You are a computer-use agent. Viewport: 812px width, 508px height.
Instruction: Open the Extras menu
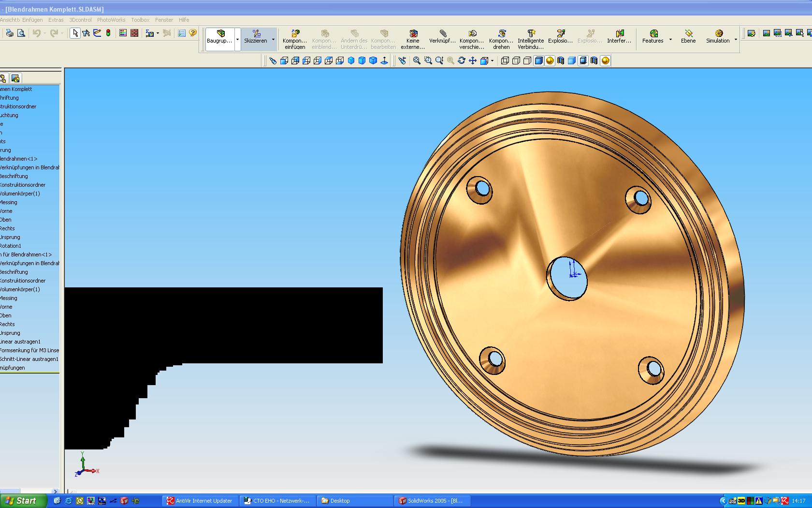[56, 20]
